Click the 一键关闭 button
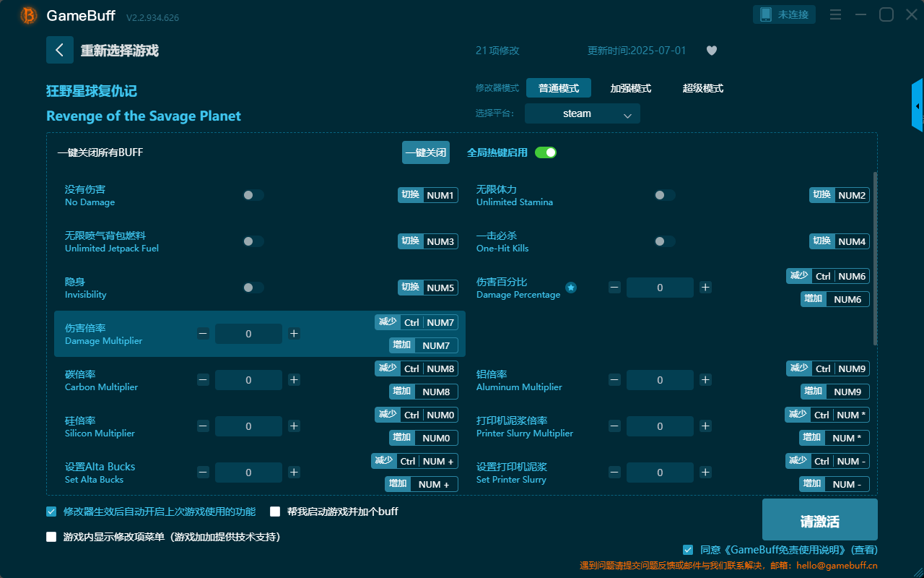The width and height of the screenshot is (924, 578). pyautogui.click(x=426, y=152)
